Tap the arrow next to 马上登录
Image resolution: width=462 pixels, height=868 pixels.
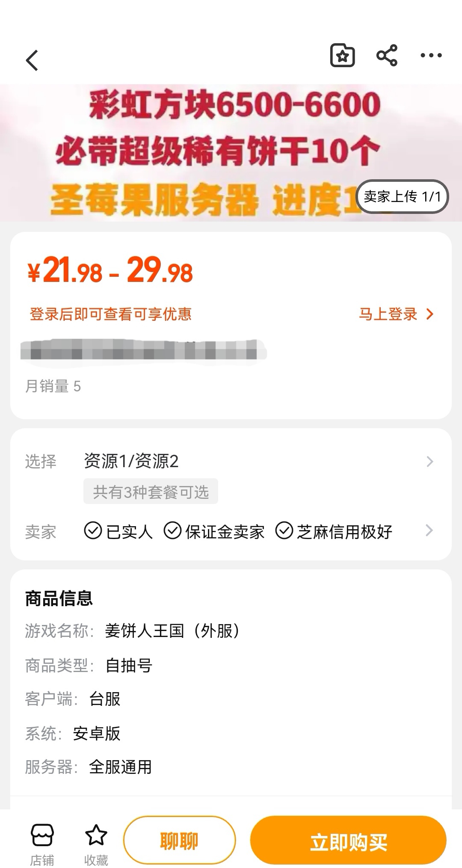[430, 314]
